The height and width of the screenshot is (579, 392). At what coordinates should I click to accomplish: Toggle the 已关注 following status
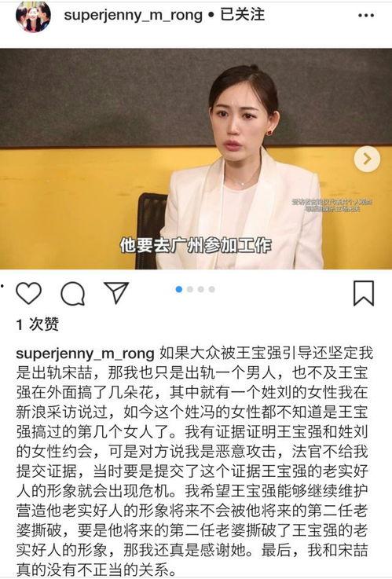[242, 15]
